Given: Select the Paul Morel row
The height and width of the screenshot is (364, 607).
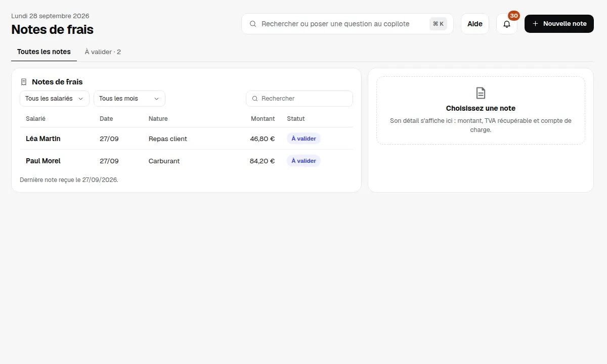Looking at the screenshot, I should [187, 161].
